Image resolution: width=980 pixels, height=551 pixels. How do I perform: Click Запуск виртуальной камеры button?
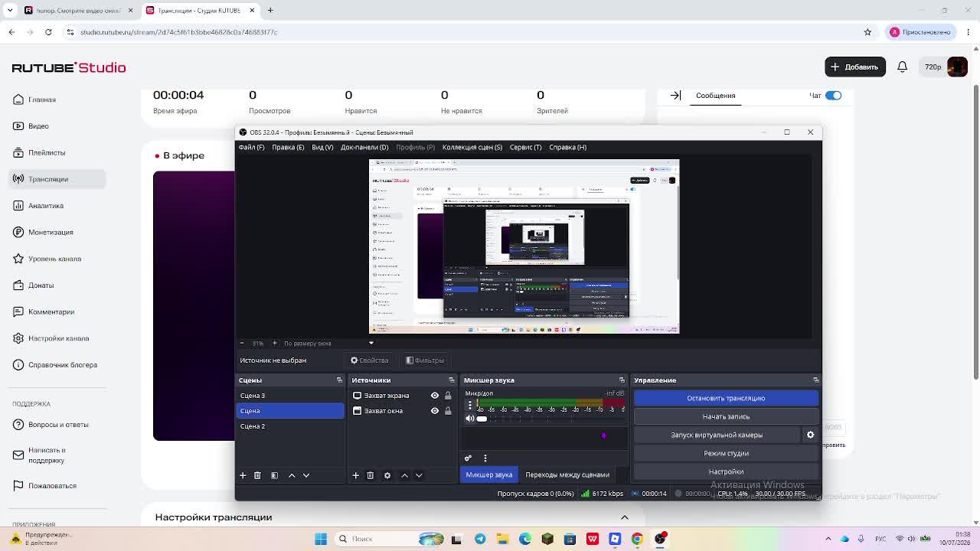click(717, 435)
